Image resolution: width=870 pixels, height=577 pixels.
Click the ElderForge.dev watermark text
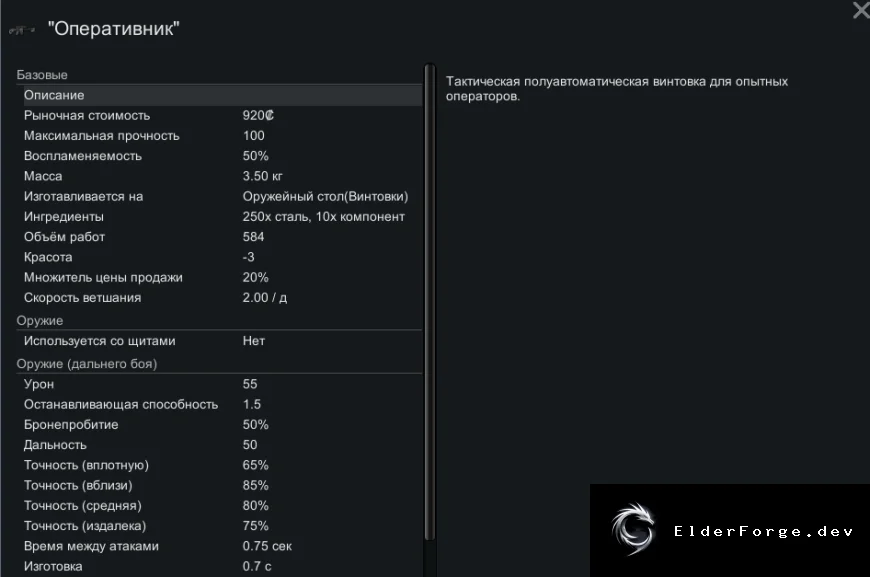(763, 532)
